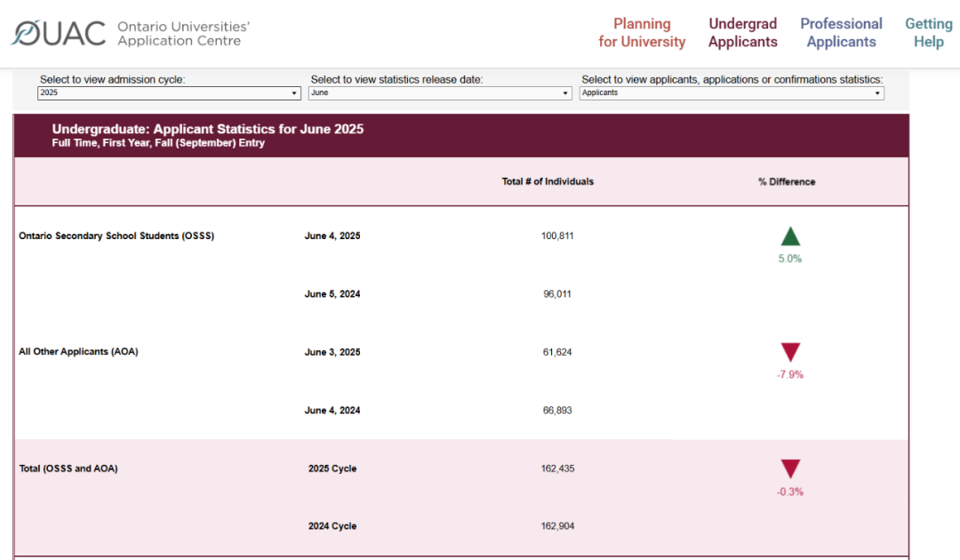This screenshot has height=560, width=960.
Task: Open the Applicants statistics type dropdown
Action: [732, 92]
